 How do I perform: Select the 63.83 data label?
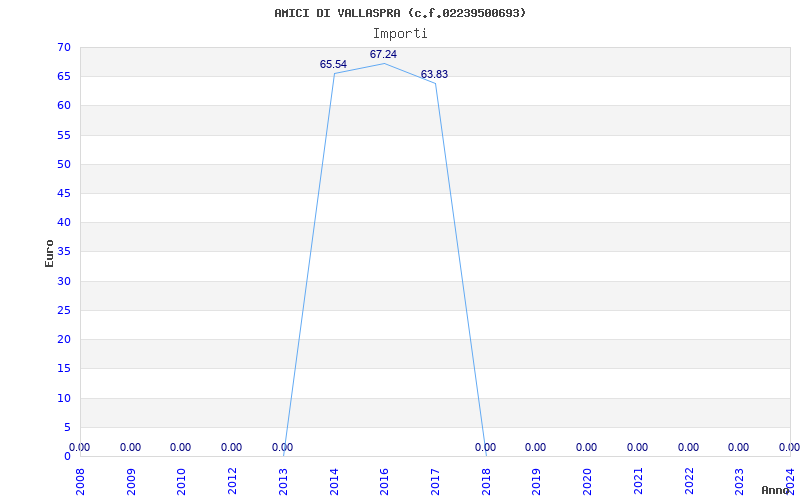(x=434, y=74)
